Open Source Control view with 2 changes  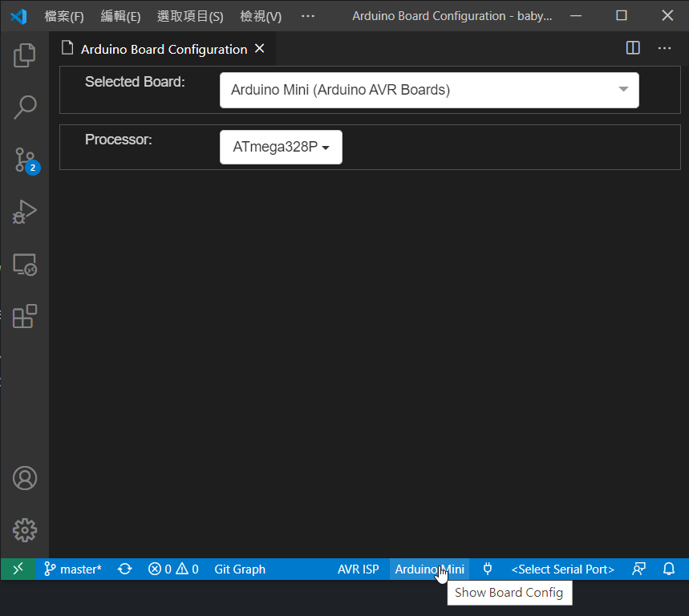tap(26, 160)
